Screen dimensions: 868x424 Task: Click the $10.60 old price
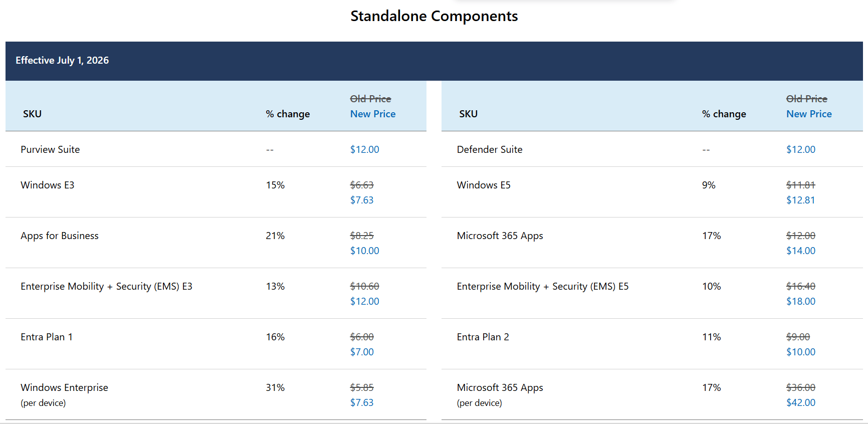[x=364, y=286]
